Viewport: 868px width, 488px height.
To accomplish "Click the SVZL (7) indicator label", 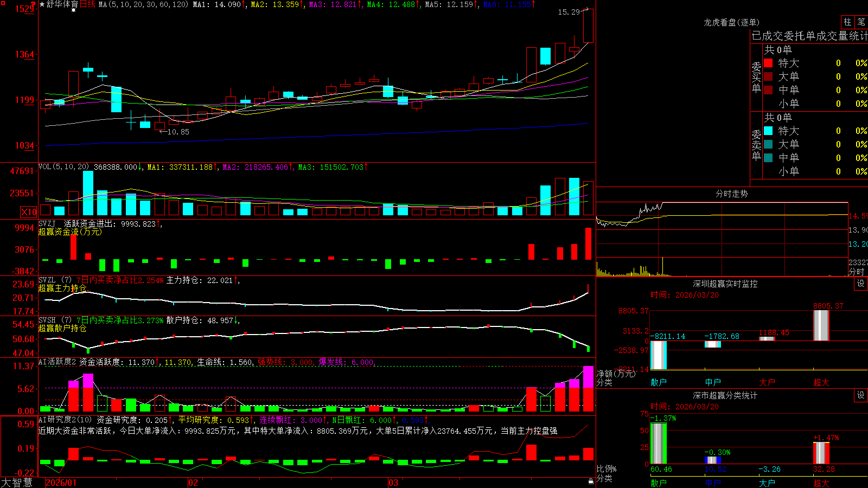I will pyautogui.click(x=55, y=280).
